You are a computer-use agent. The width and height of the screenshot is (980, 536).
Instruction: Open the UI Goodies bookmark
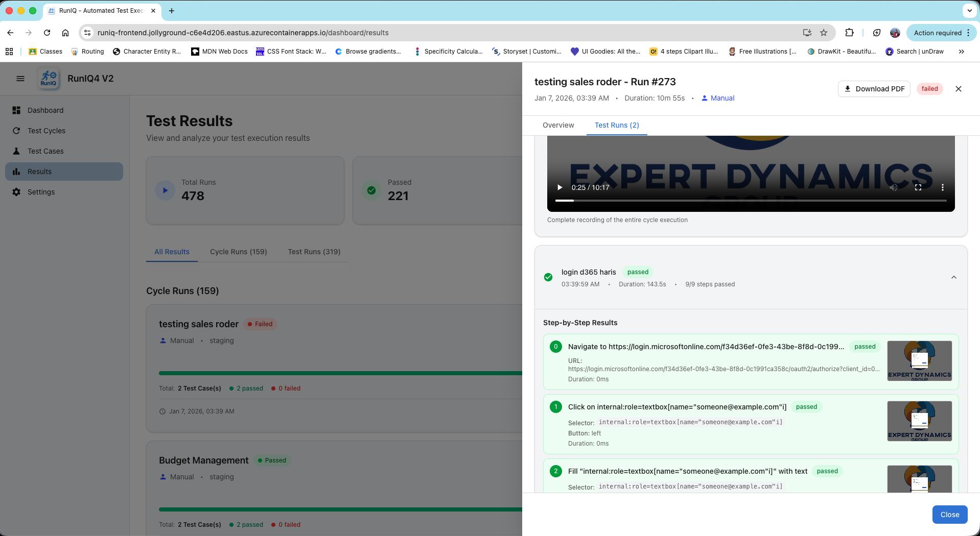605,52
